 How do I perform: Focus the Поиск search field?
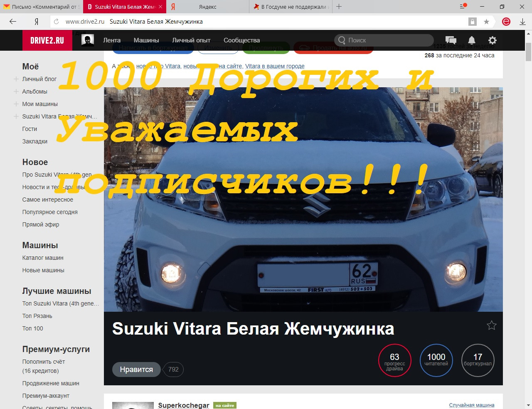point(384,40)
